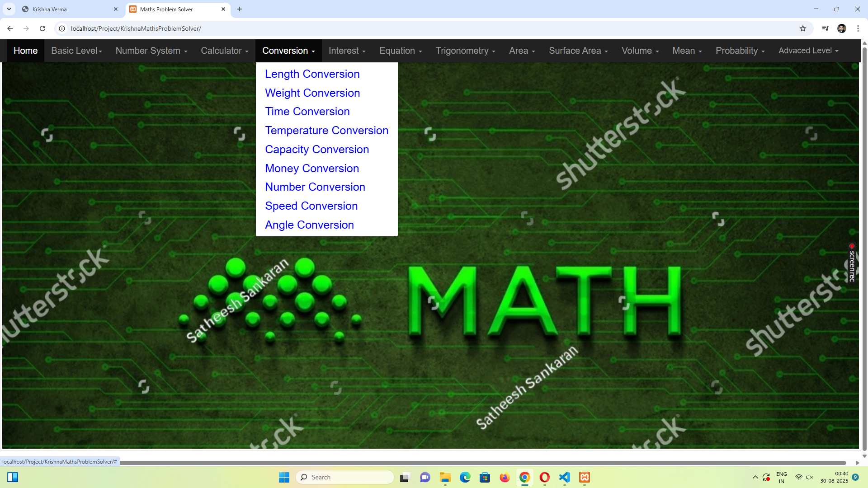Close the Krishna Verma tab
The image size is (868, 488).
(x=116, y=9)
